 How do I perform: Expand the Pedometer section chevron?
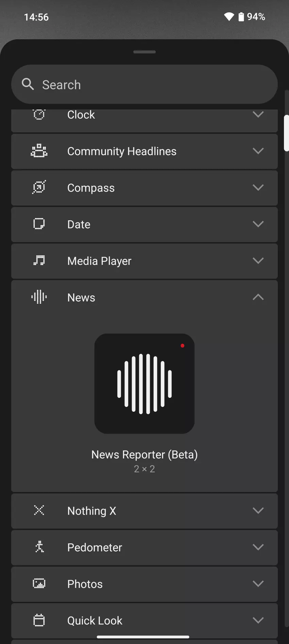[x=258, y=547]
